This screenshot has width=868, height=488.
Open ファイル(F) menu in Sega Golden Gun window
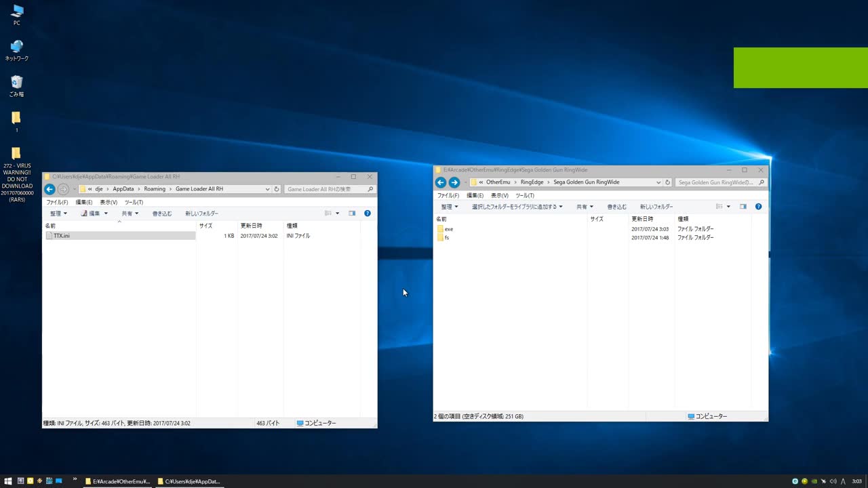(448, 195)
